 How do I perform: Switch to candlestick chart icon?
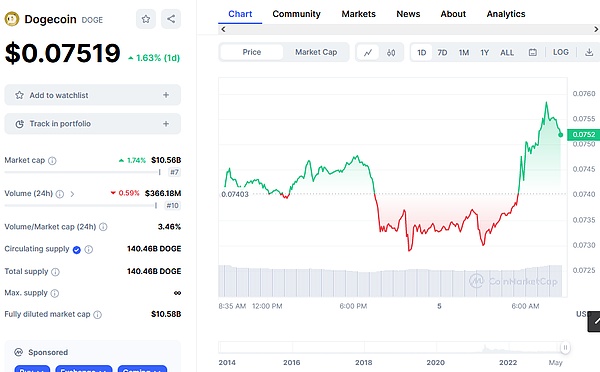tap(391, 52)
